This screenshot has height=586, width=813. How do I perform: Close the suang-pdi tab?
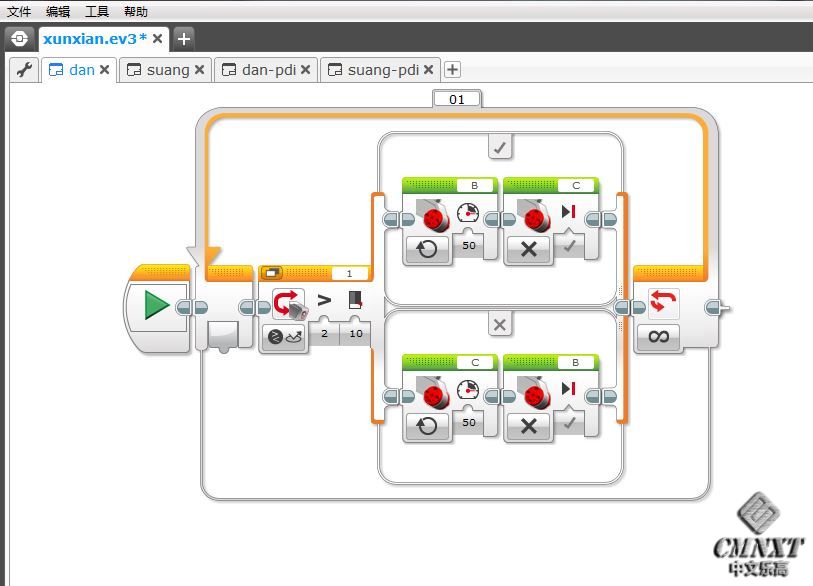[428, 70]
